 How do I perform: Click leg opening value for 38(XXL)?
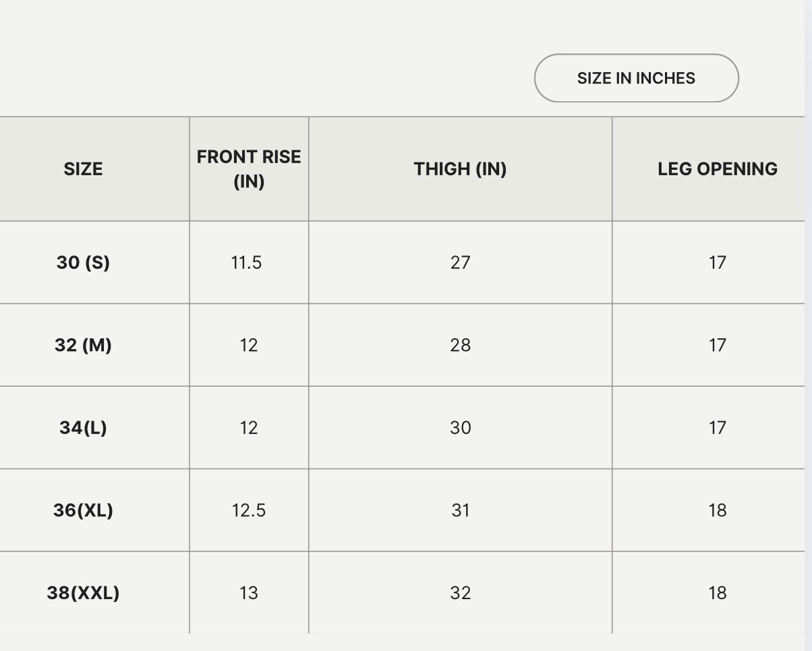click(717, 593)
